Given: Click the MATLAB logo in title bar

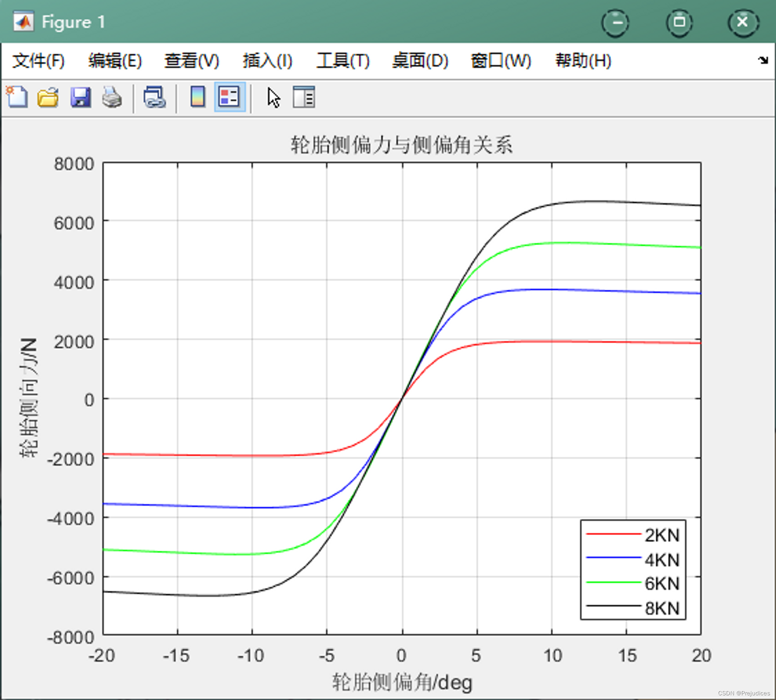Looking at the screenshot, I should pos(23,22).
